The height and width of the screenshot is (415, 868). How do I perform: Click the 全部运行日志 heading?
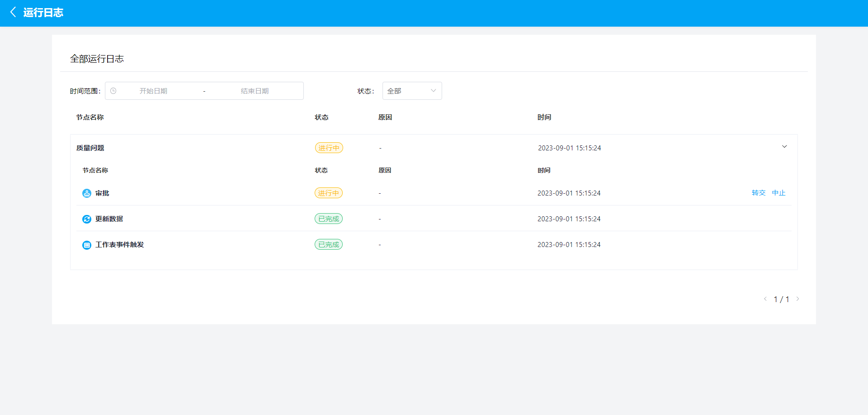click(97, 59)
